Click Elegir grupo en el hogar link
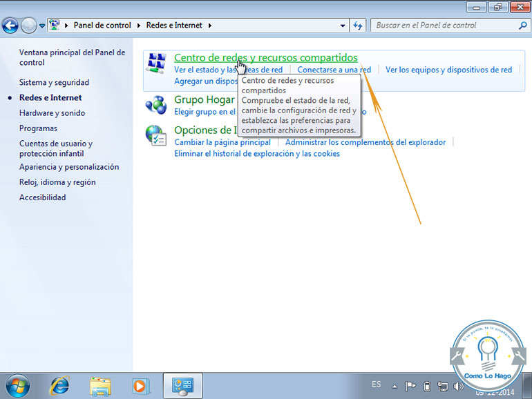532x399 pixels. [x=205, y=112]
